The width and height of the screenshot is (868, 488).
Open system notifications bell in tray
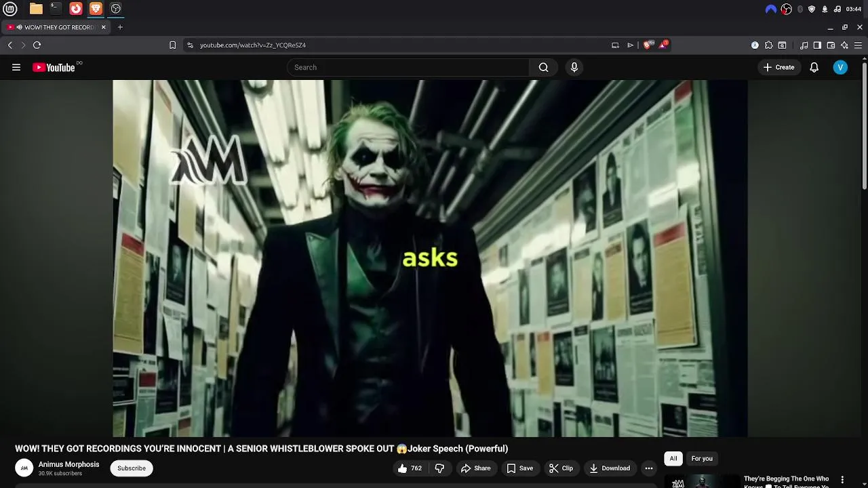[x=825, y=9]
